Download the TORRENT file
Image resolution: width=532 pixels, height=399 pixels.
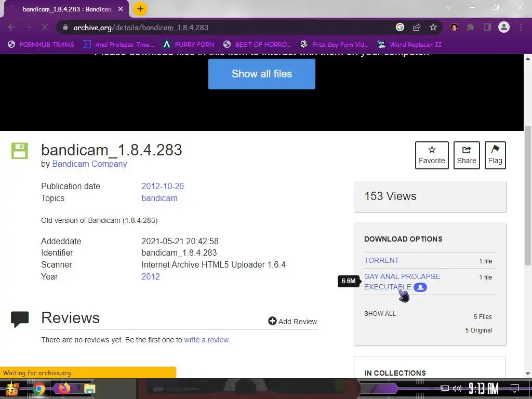point(381,260)
